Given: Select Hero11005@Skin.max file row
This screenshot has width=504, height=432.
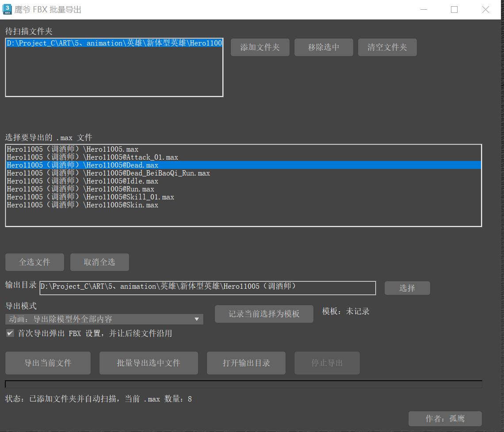Looking at the screenshot, I should (243, 205).
